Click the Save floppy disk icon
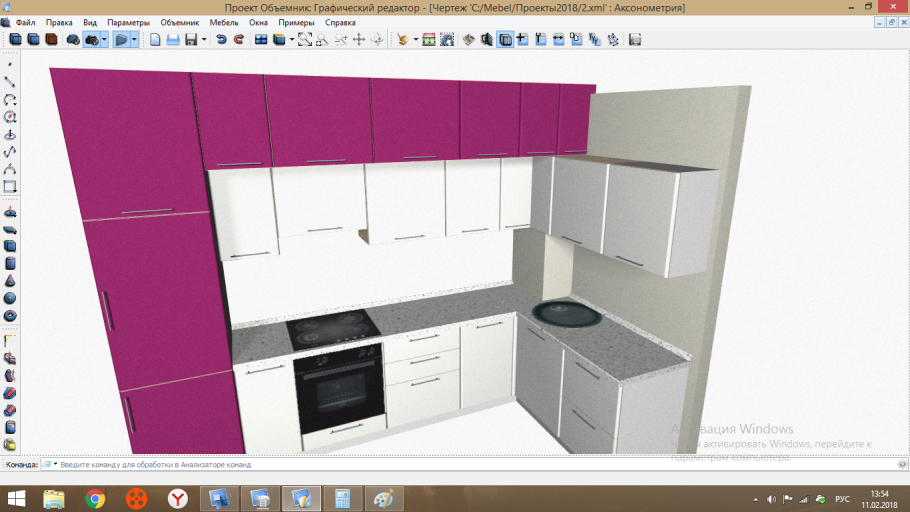 point(190,40)
